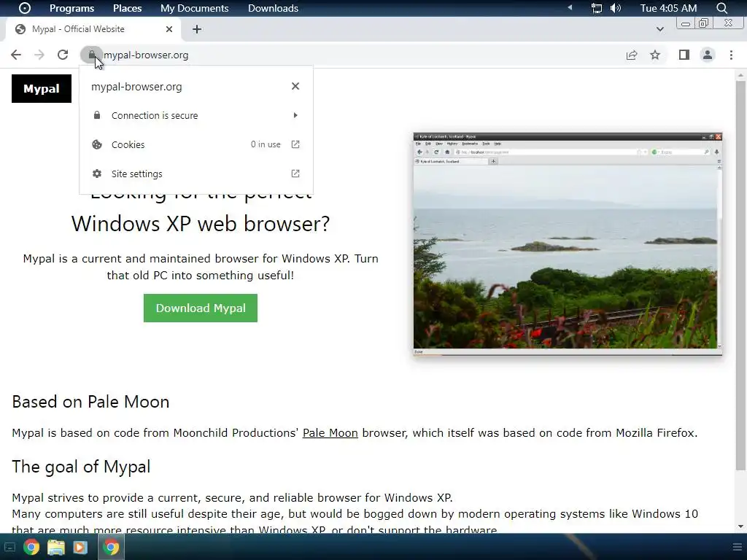Image resolution: width=747 pixels, height=560 pixels.
Task: Click the Mypal logo button
Action: pos(42,88)
